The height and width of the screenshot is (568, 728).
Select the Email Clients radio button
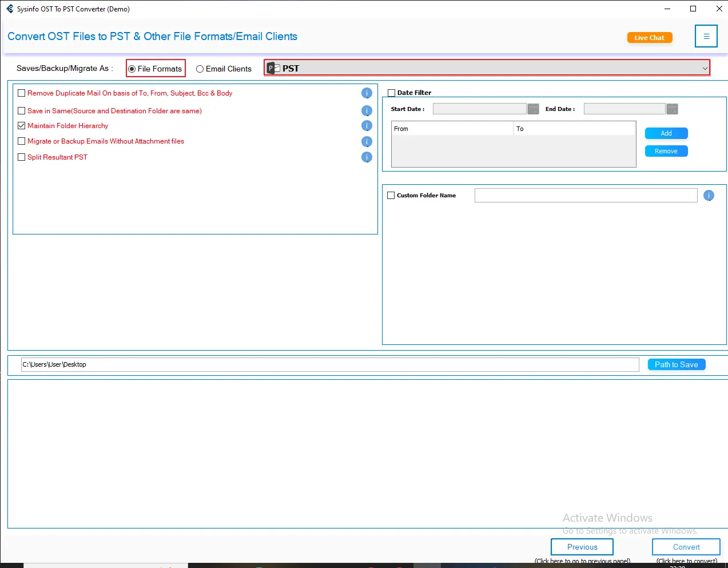(200, 69)
